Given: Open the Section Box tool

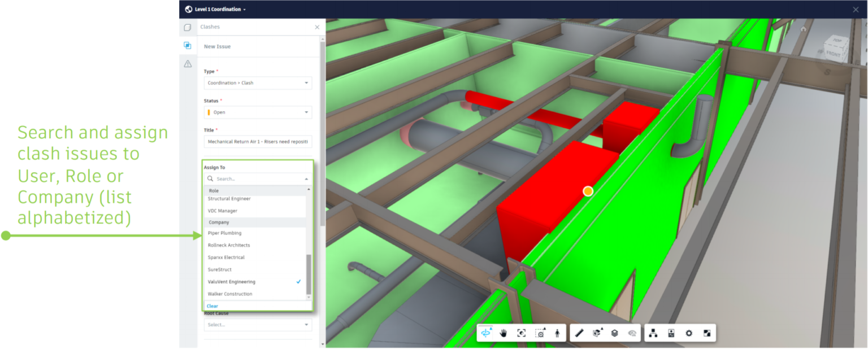Looking at the screenshot, I should [597, 333].
